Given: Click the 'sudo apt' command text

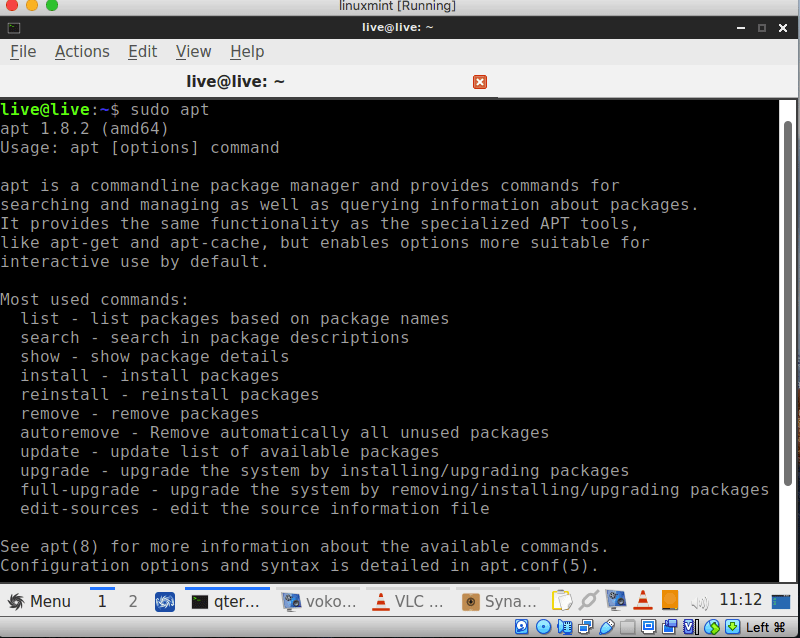Looking at the screenshot, I should 169,110.
